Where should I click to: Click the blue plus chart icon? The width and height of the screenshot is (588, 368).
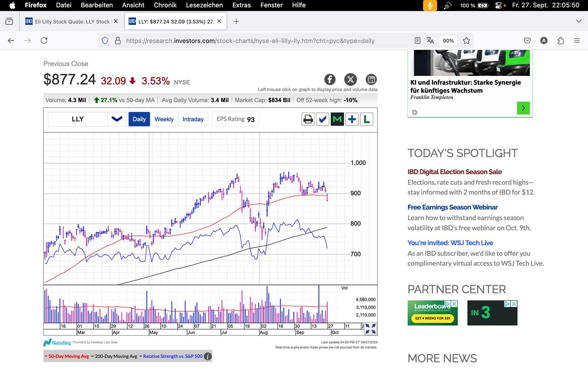click(352, 120)
